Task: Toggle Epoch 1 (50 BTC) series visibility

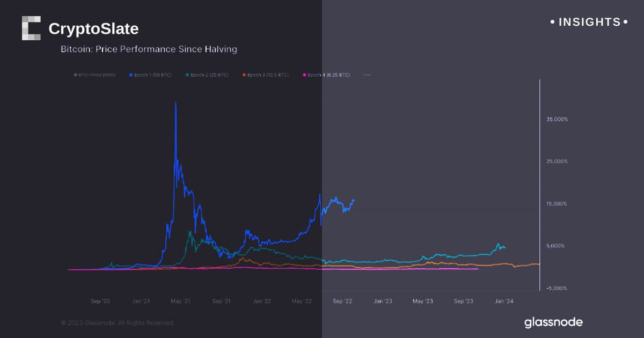Action: (x=153, y=75)
